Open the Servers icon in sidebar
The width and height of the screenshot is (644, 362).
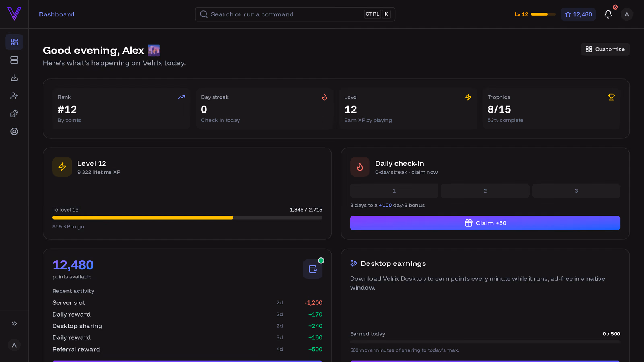[x=14, y=60]
